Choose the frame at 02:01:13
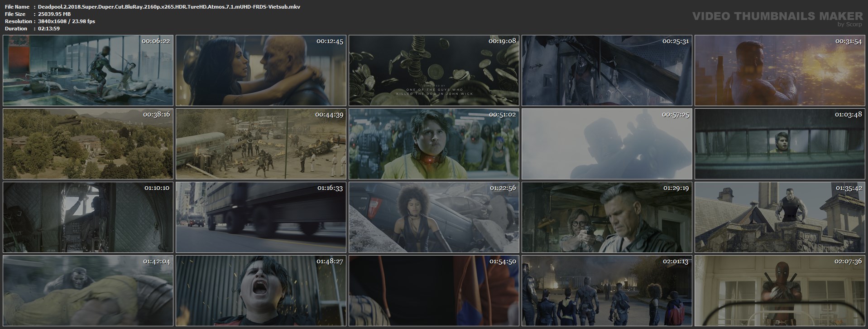This screenshot has height=329, width=868. coord(607,291)
